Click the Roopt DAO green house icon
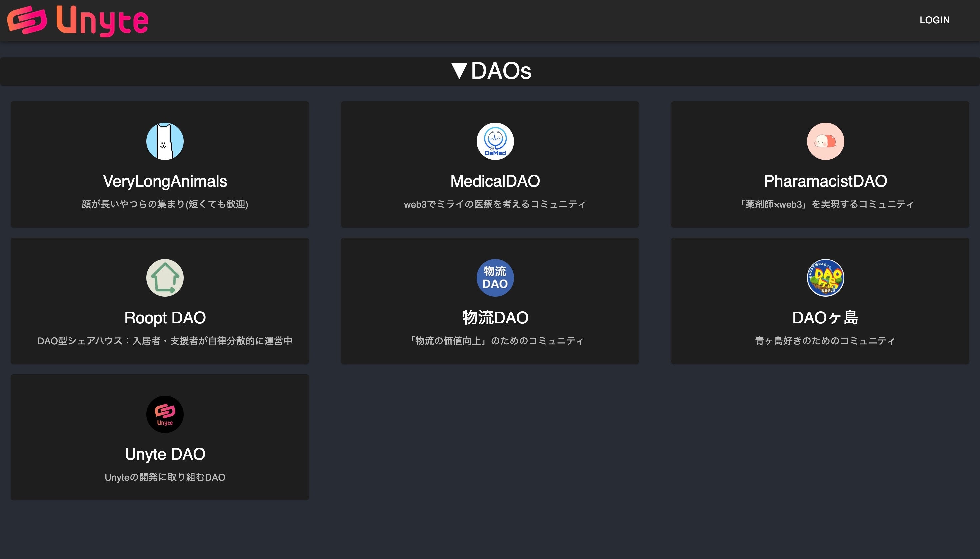Viewport: 980px width, 559px height. 165,277
